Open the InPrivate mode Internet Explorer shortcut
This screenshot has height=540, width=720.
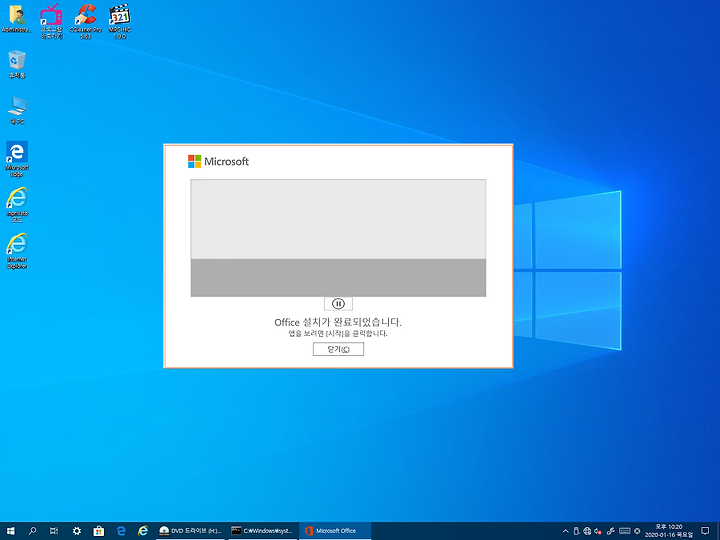tap(17, 205)
